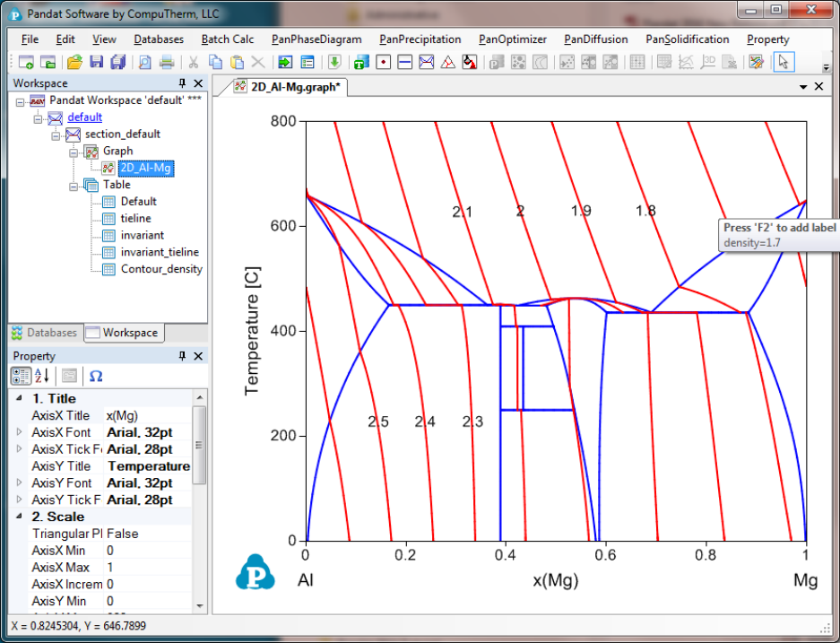Open the PanPhaseDiagram menu
Screen dimensions: 840x643
(x=316, y=39)
